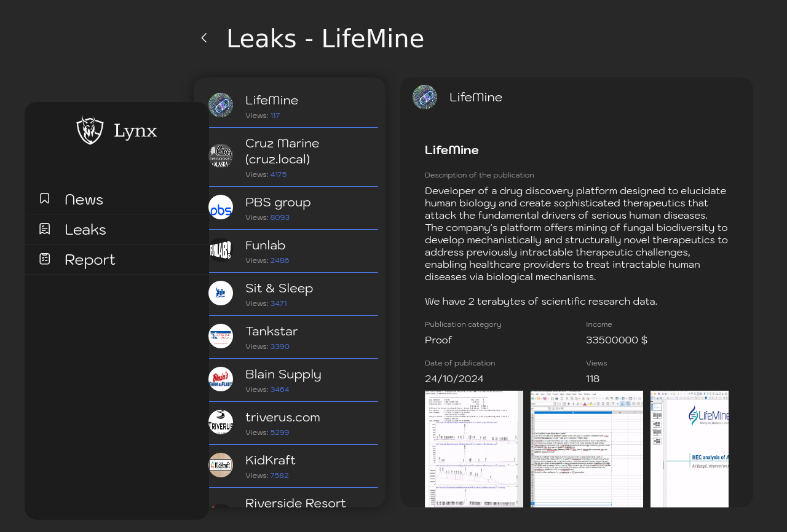
Task: Click the back arrow beside Leaks title
Action: coord(204,38)
